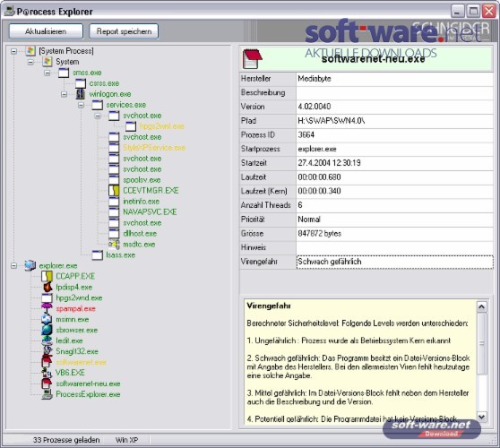
Task: Click the hpgs2wnf.exe icon
Action: pyautogui.click(x=131, y=126)
